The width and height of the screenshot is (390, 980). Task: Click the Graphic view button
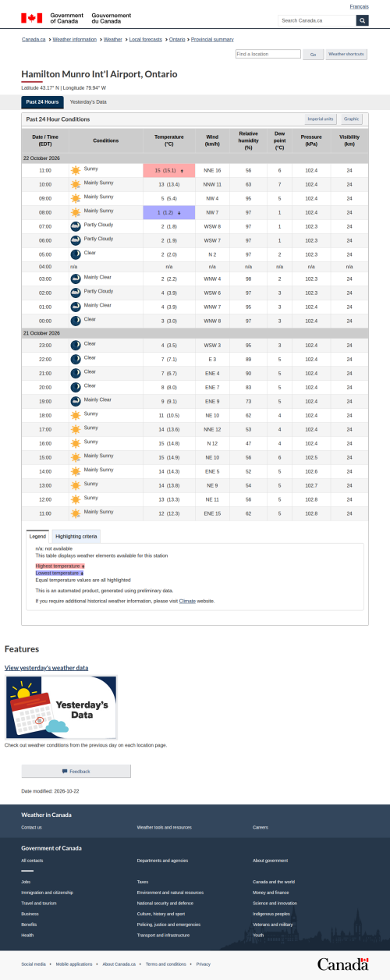click(x=352, y=119)
